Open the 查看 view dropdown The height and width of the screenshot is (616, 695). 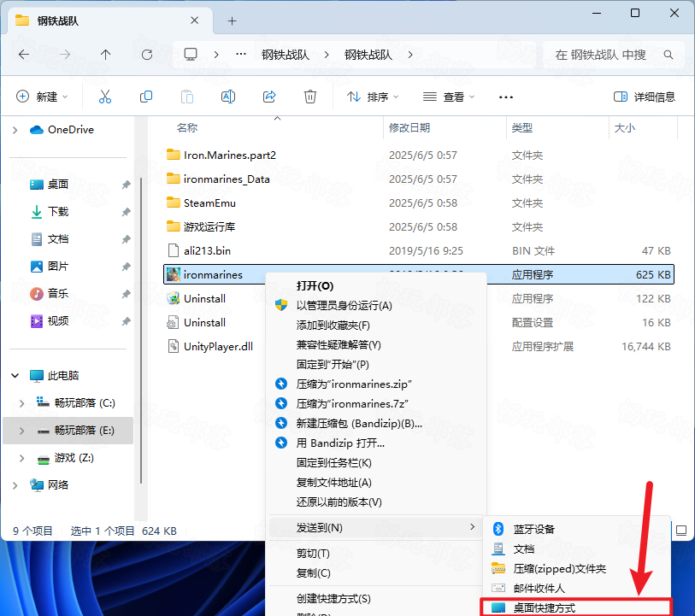point(449,97)
